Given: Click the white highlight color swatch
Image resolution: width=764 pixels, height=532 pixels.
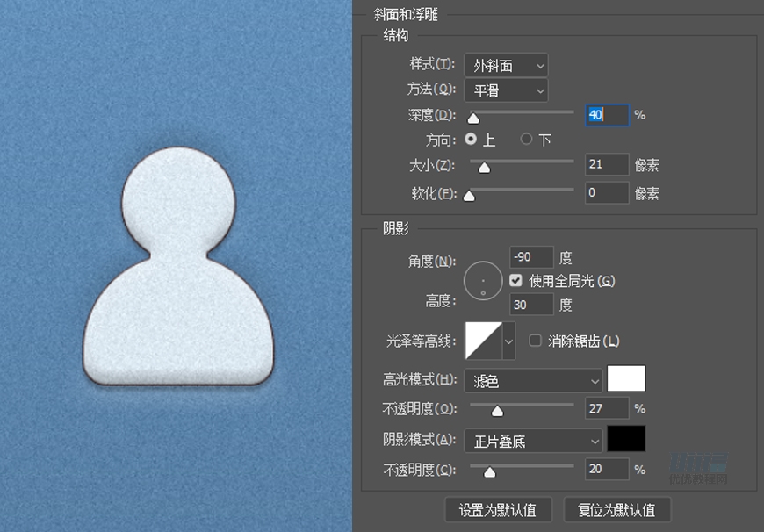Looking at the screenshot, I should [626, 379].
